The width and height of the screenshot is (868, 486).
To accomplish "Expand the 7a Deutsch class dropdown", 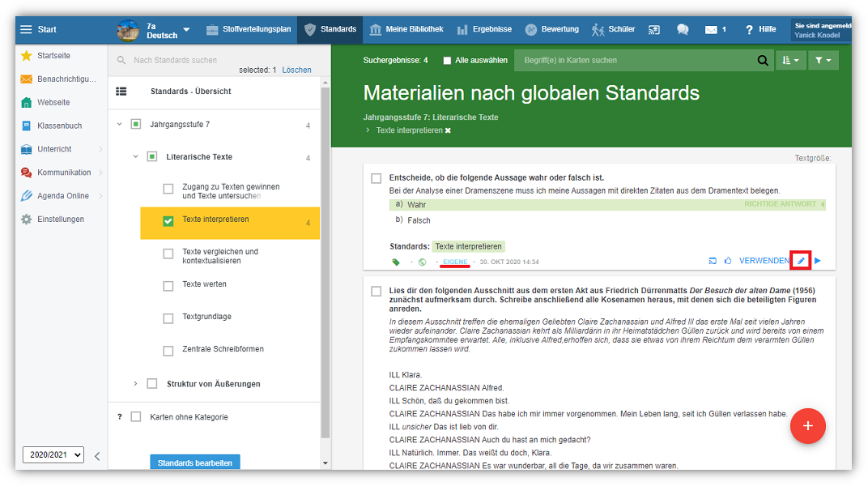I will [186, 30].
